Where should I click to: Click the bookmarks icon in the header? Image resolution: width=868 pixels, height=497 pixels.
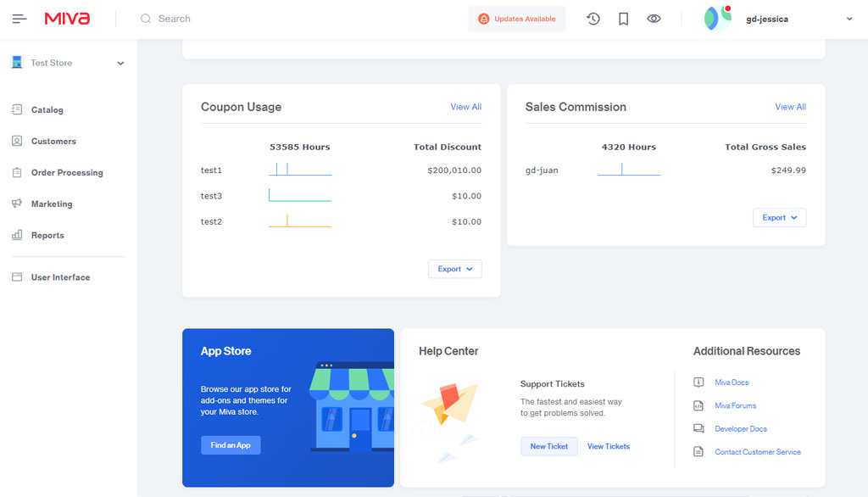624,18
